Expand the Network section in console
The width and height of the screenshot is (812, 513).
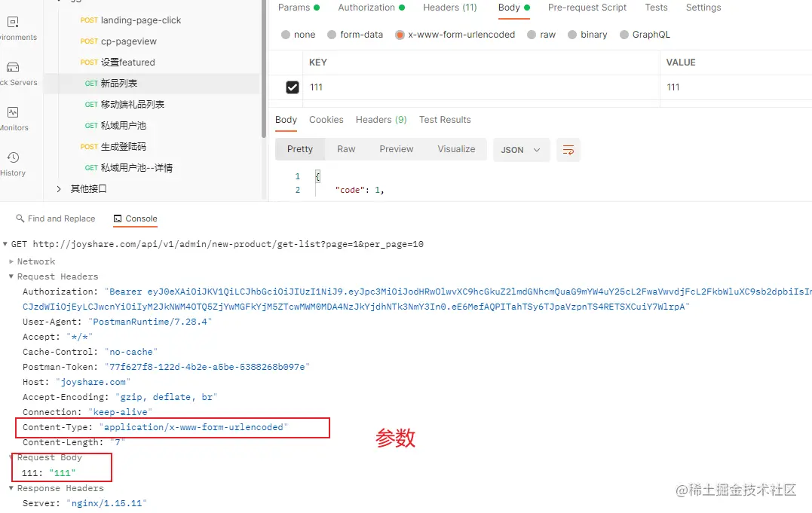point(11,261)
